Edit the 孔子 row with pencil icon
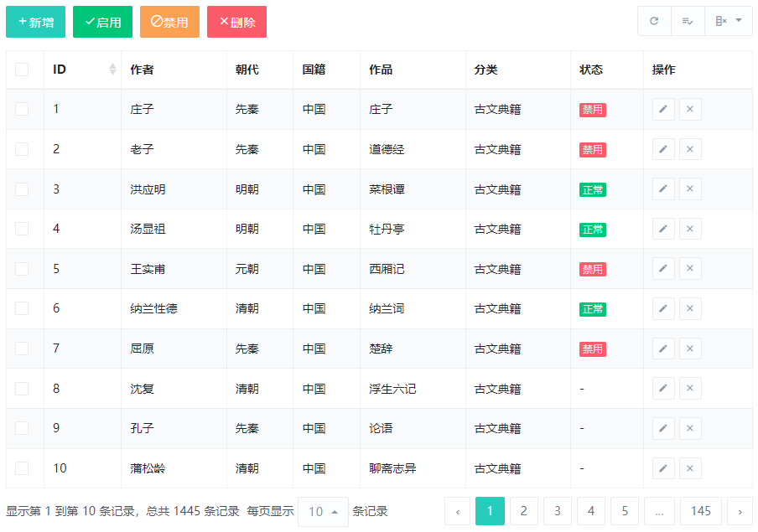The height and width of the screenshot is (532, 758). pyautogui.click(x=663, y=429)
